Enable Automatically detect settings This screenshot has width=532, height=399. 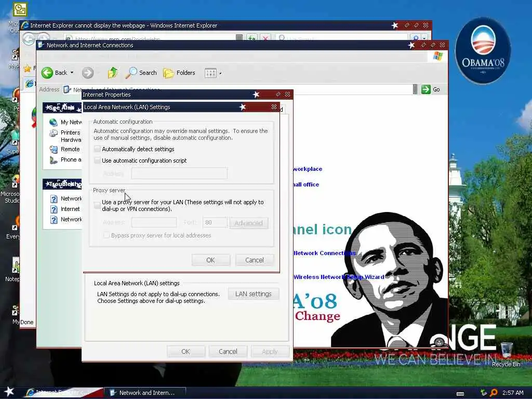point(97,149)
